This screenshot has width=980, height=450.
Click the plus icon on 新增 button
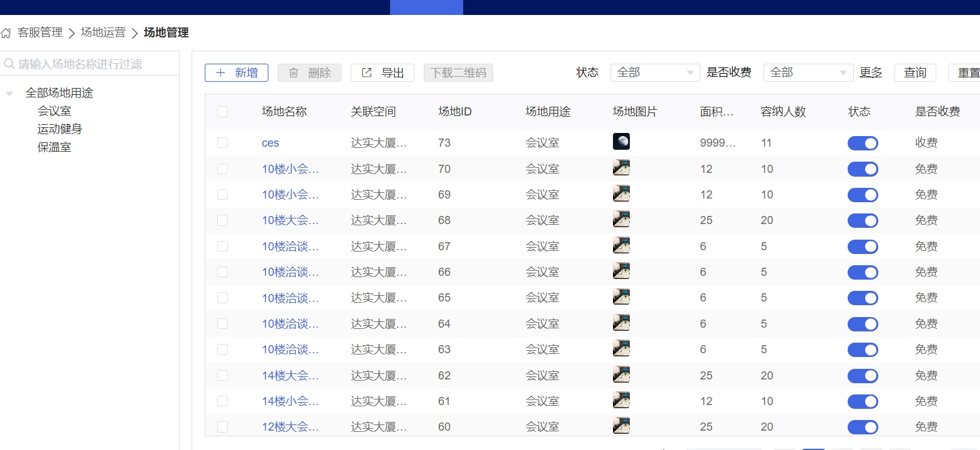tap(220, 73)
